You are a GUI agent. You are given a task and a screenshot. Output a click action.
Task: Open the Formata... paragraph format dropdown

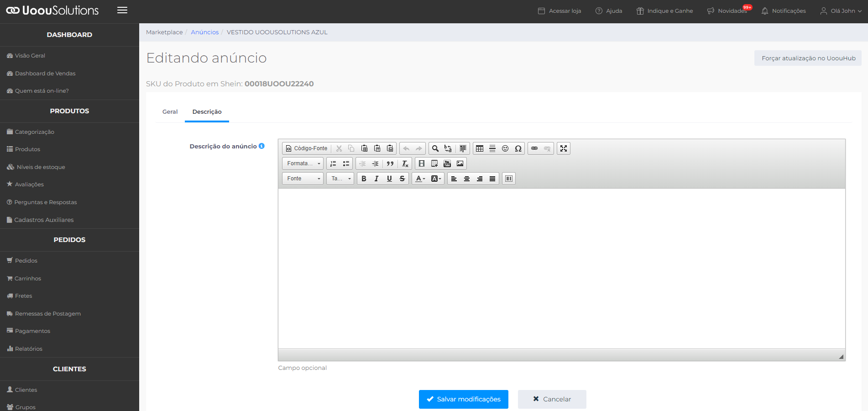pos(303,163)
